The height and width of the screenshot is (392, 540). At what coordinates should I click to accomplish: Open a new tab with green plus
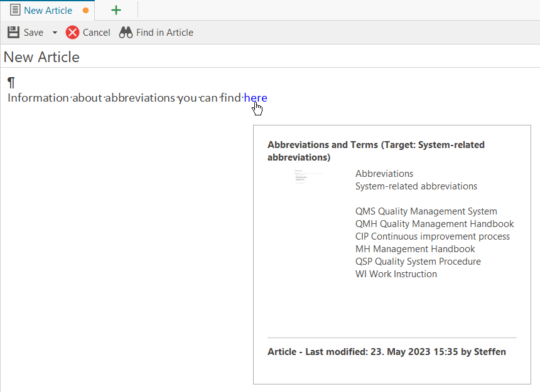click(x=116, y=11)
